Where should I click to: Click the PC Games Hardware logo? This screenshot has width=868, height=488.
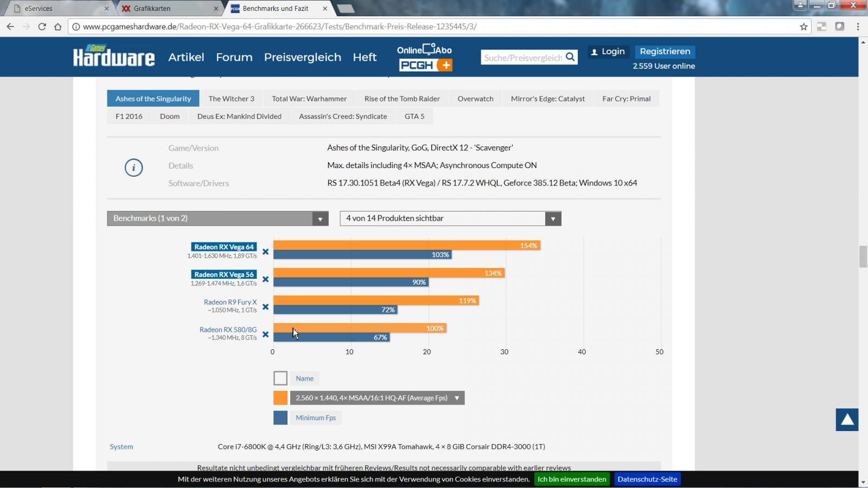[x=114, y=55]
